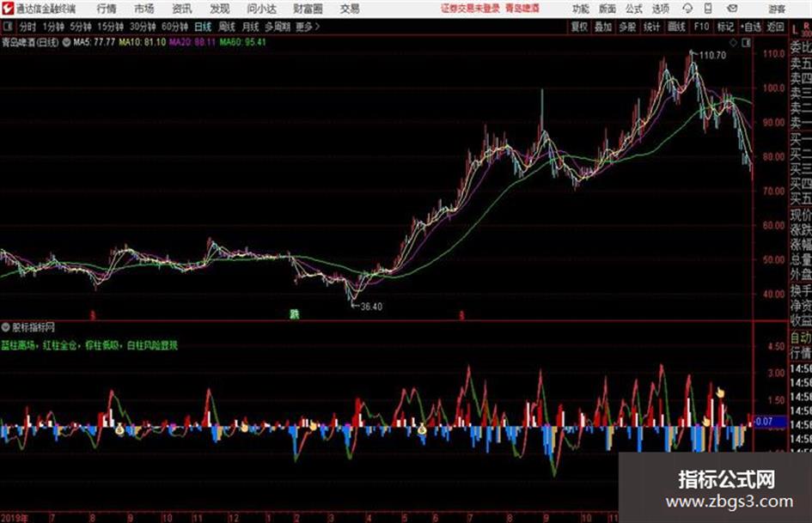
Task: Toggle the left panel icon before 分时
Action: 7,26
